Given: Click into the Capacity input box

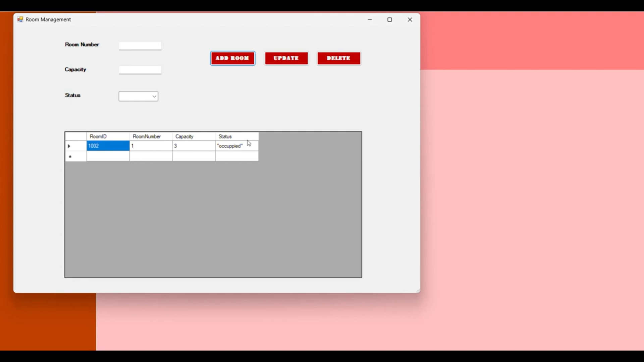Looking at the screenshot, I should 140,70.
